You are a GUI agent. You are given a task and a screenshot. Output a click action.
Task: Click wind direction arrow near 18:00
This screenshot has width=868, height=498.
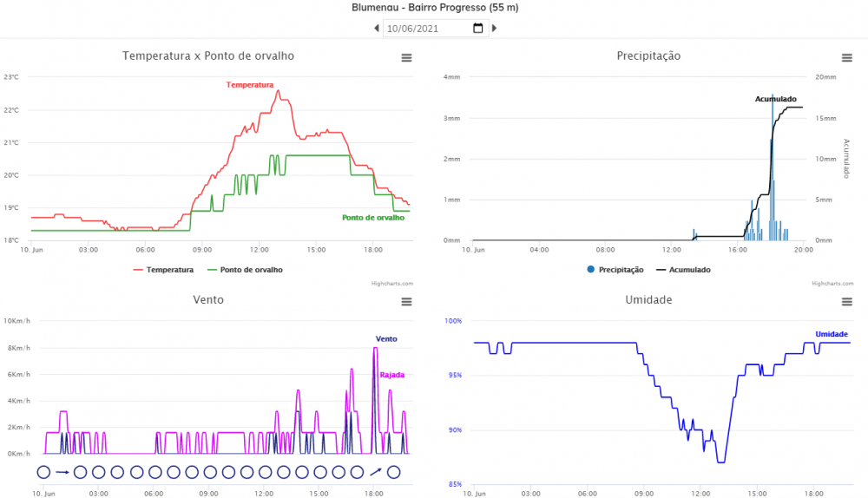(x=375, y=472)
